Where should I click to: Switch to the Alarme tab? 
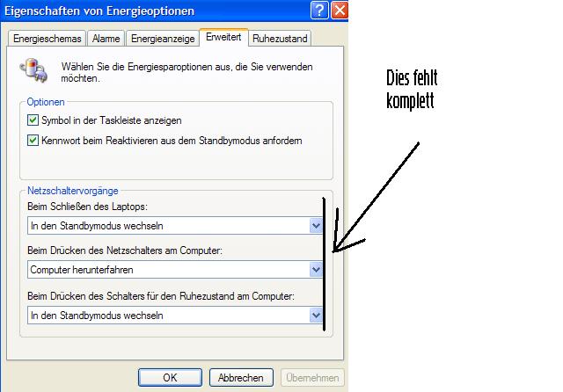click(x=106, y=39)
